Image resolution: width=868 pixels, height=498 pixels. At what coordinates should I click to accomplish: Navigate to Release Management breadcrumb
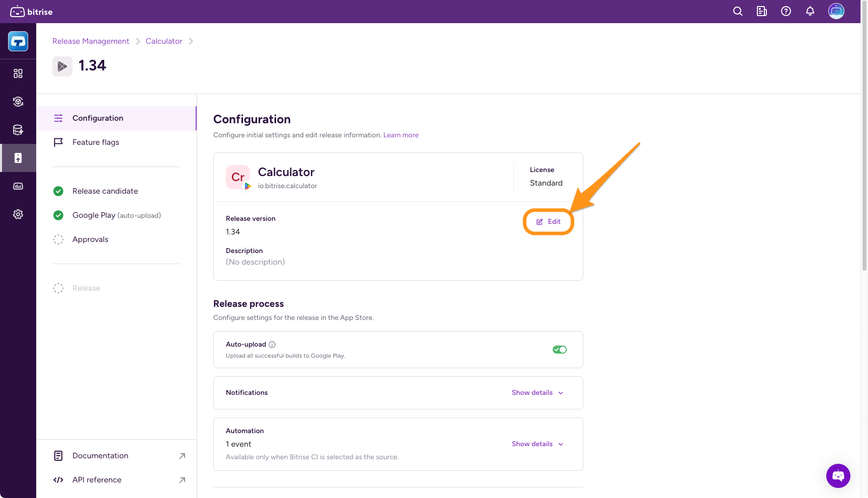pyautogui.click(x=91, y=41)
